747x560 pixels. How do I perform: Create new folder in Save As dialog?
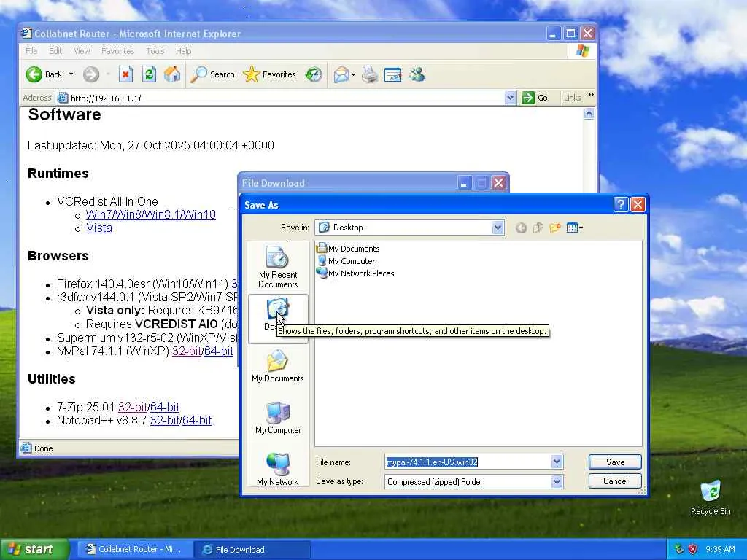554,228
